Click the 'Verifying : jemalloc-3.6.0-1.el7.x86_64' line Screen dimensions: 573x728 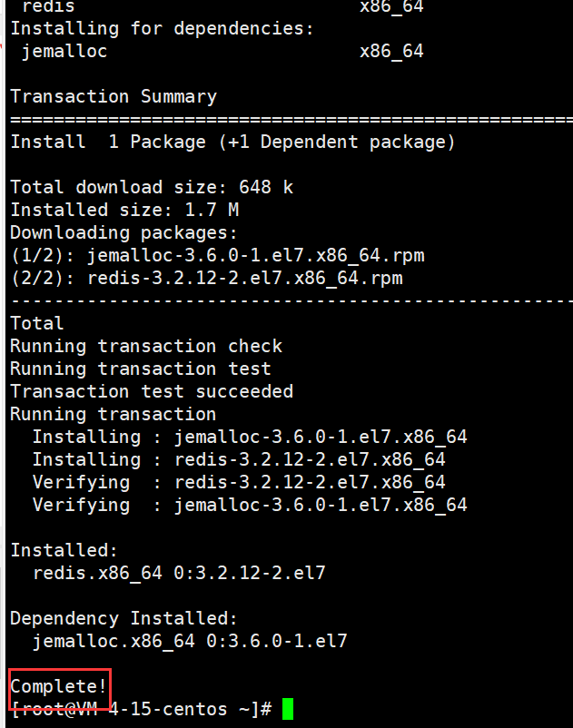[250, 506]
